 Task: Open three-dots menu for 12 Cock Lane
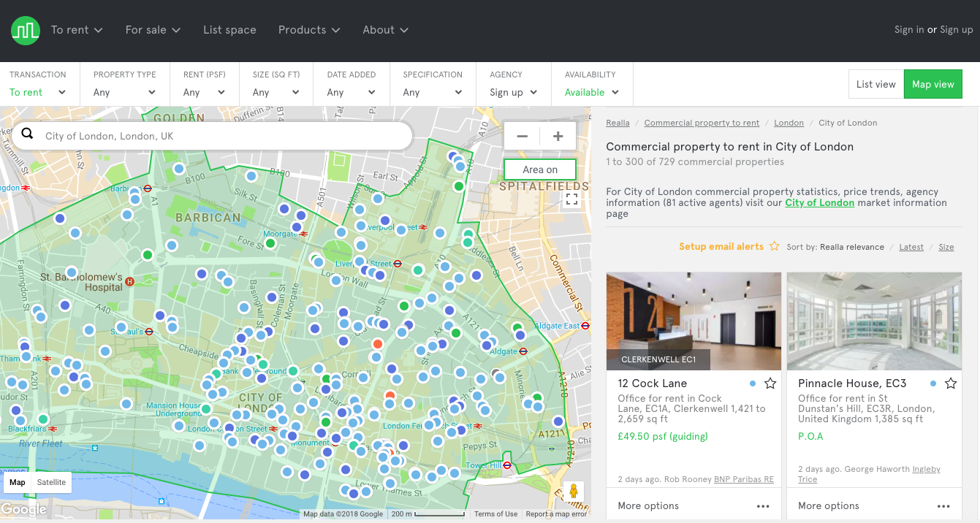tap(763, 506)
